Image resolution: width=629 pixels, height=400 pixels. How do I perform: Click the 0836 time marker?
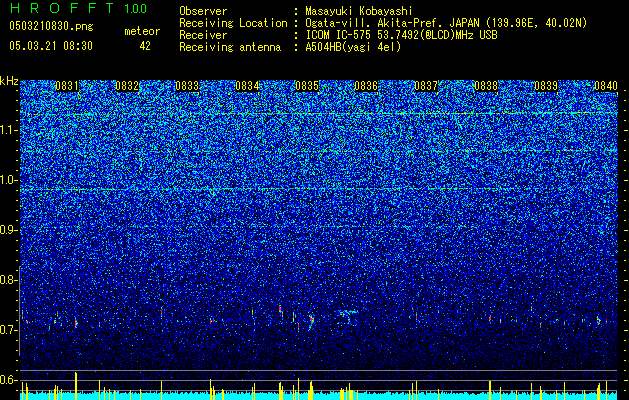point(366,86)
